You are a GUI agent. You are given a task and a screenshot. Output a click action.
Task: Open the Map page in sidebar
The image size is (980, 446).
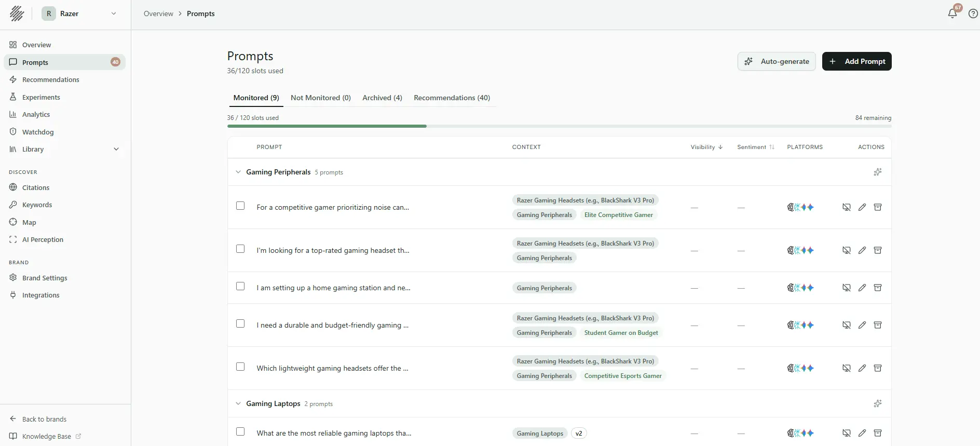65,222
